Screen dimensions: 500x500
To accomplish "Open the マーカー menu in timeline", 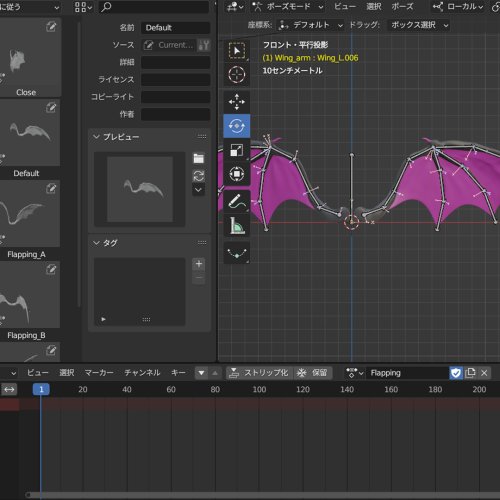I will pos(99,373).
